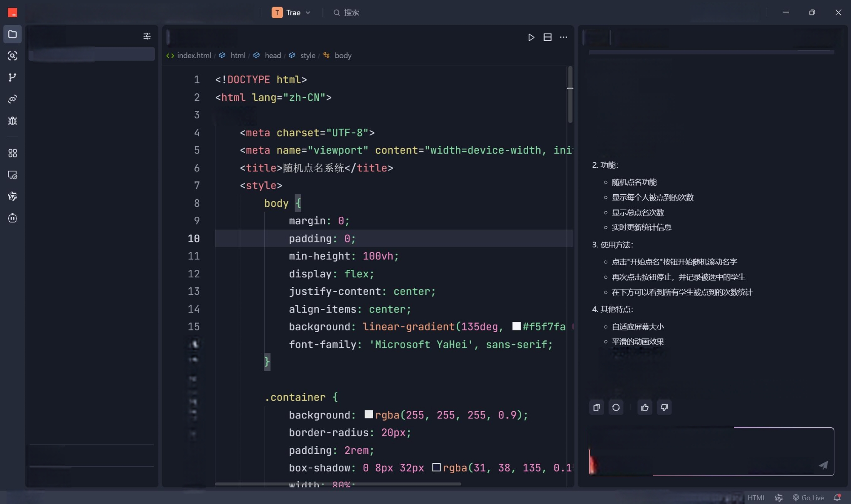Screen dimensions: 851x504
Task: Click the '随机点名功能' bullet in chat
Action: (634, 182)
